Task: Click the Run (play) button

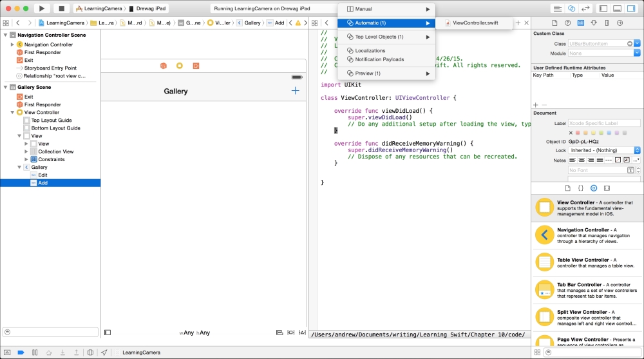Action: [41, 8]
